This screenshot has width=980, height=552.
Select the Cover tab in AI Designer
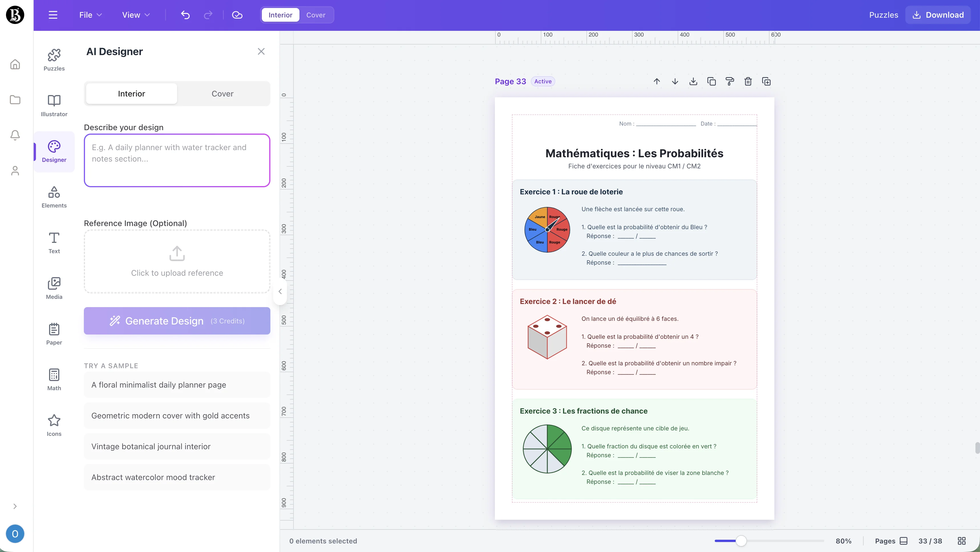pyautogui.click(x=222, y=94)
